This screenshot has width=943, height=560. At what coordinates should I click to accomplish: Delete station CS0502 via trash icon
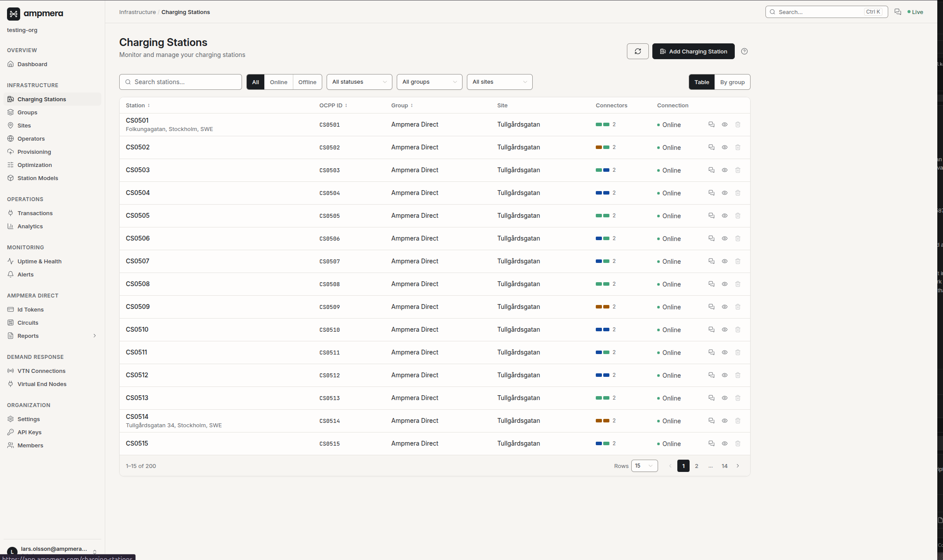tap(737, 147)
